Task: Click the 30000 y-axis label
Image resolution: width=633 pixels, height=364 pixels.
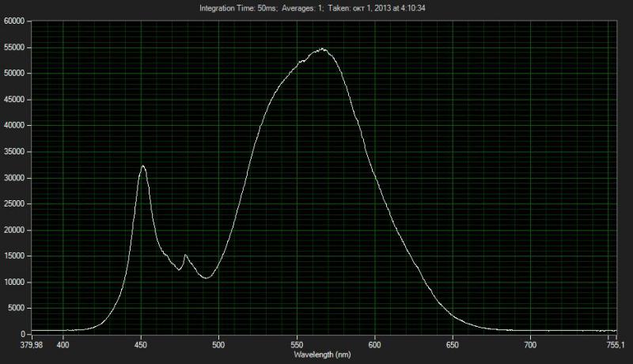Action: pos(15,178)
